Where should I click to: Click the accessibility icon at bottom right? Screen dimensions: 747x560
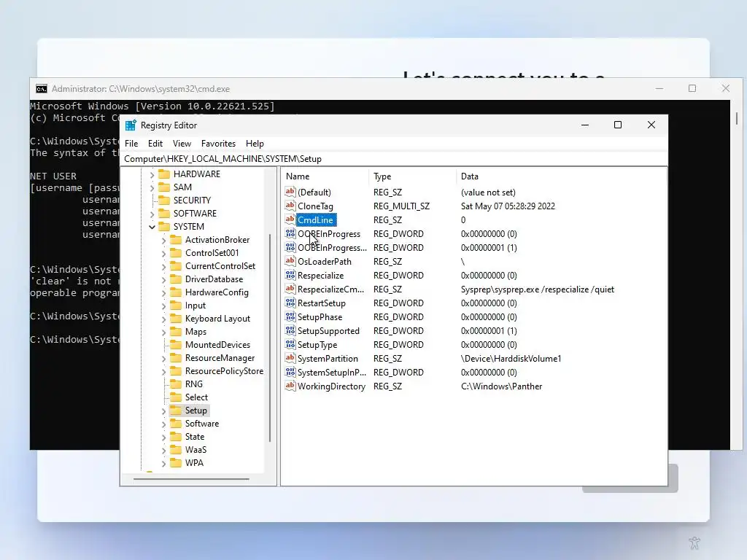(x=694, y=542)
